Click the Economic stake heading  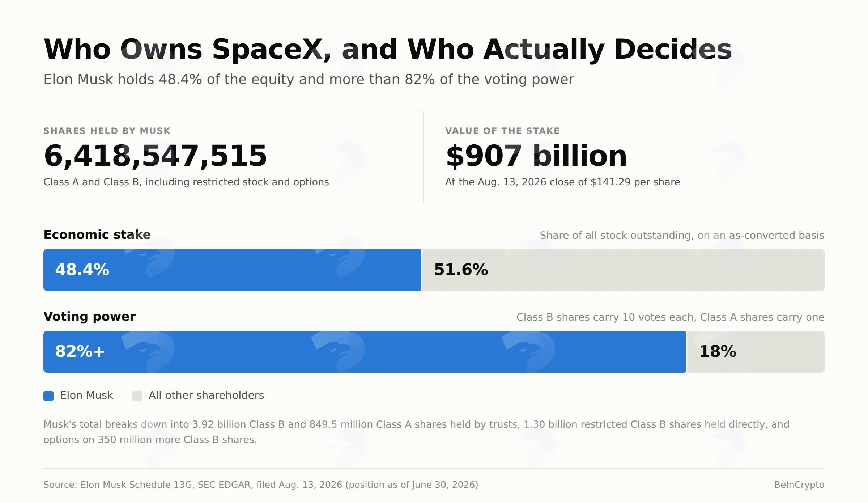97,235
